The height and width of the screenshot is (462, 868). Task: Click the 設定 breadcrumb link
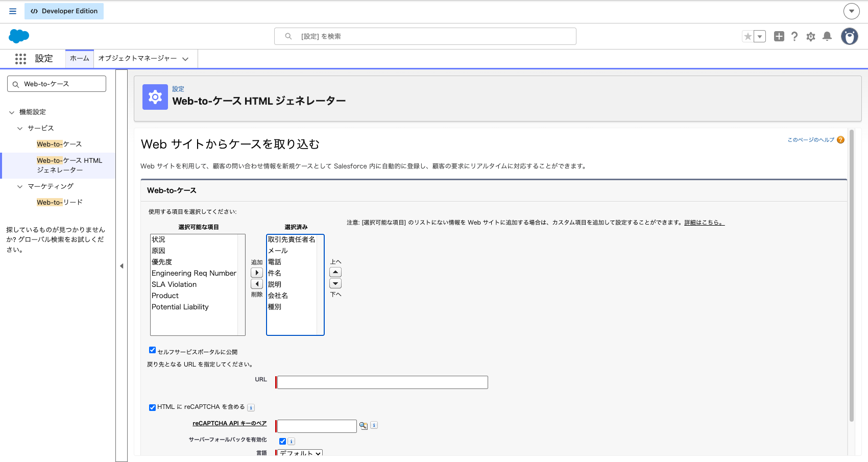(x=178, y=89)
